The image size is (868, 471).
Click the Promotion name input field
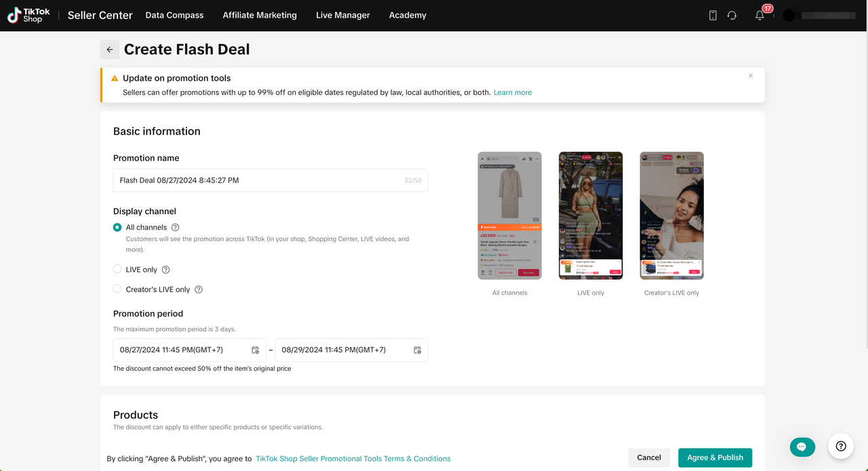coord(258,181)
